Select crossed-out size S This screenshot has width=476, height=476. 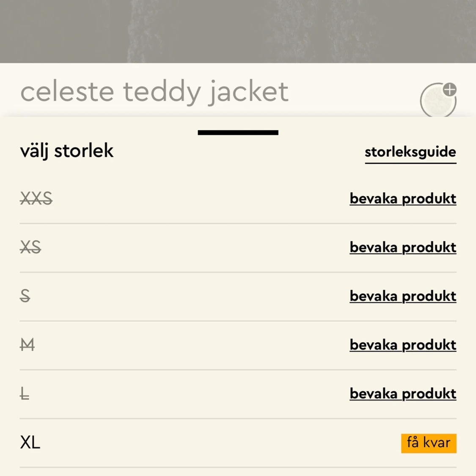25,296
